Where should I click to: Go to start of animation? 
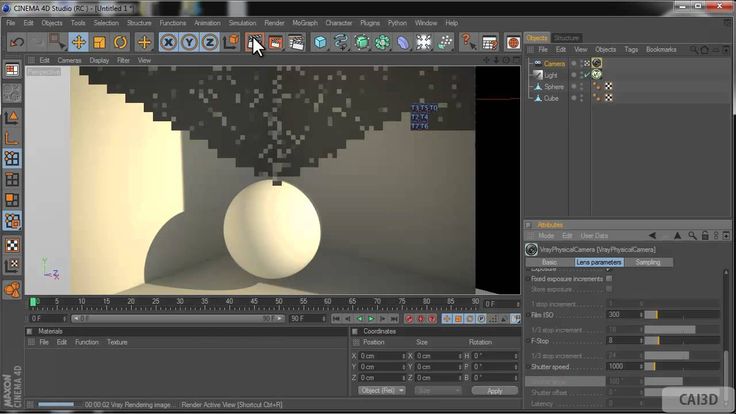336,319
